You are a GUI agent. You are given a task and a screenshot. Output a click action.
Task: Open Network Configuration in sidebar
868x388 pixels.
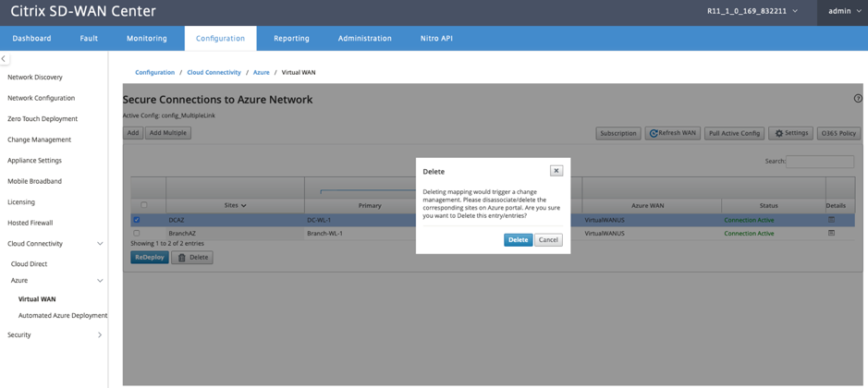41,98
